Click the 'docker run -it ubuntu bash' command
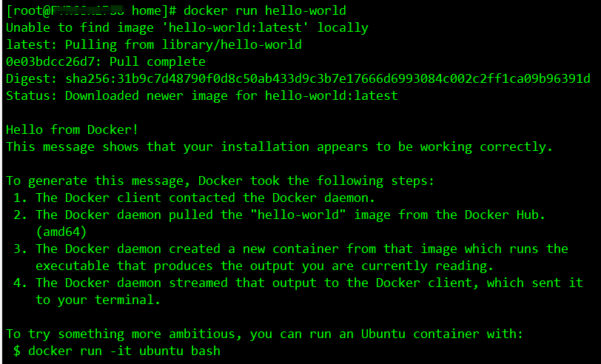Viewport: 601px width, 364px height. tap(124, 351)
